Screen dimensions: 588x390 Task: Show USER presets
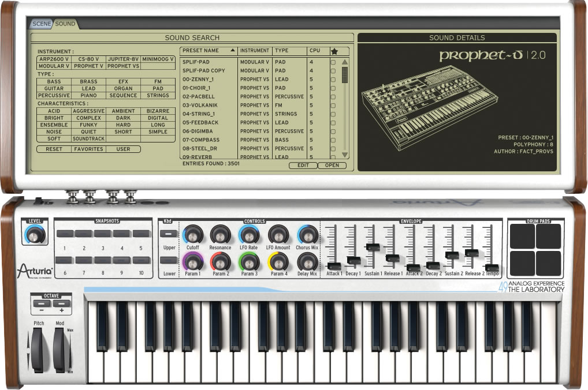click(x=123, y=149)
